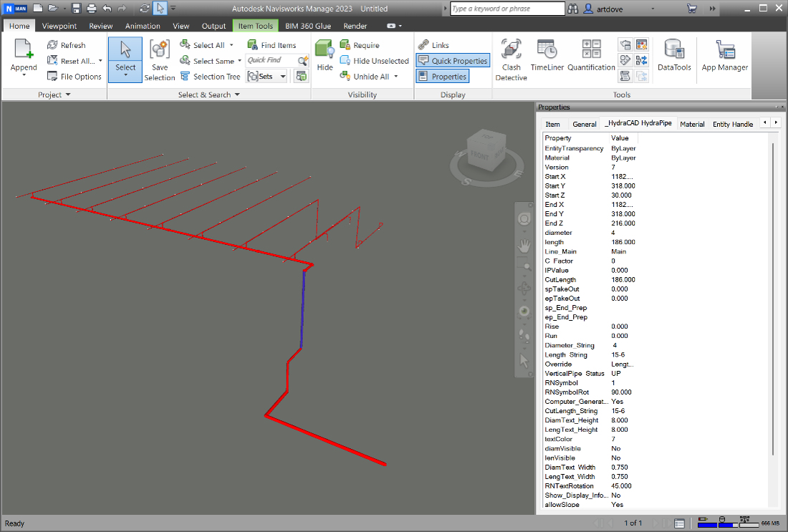Click Undo in quick access toolbar

pos(107,8)
